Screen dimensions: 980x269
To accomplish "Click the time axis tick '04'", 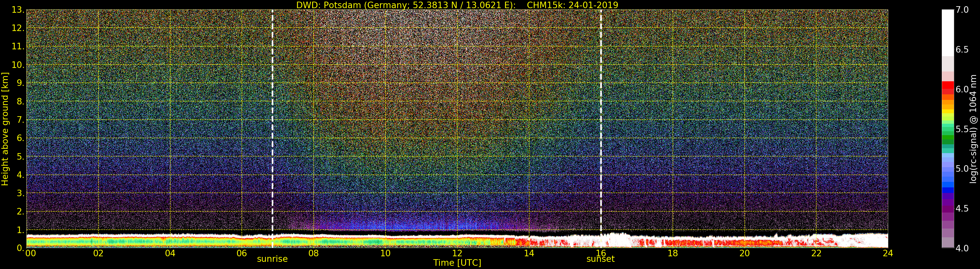I will pyautogui.click(x=170, y=253).
